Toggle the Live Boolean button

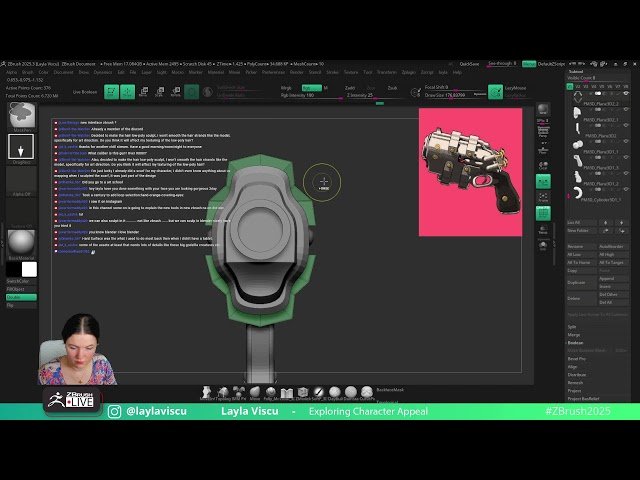click(x=85, y=91)
